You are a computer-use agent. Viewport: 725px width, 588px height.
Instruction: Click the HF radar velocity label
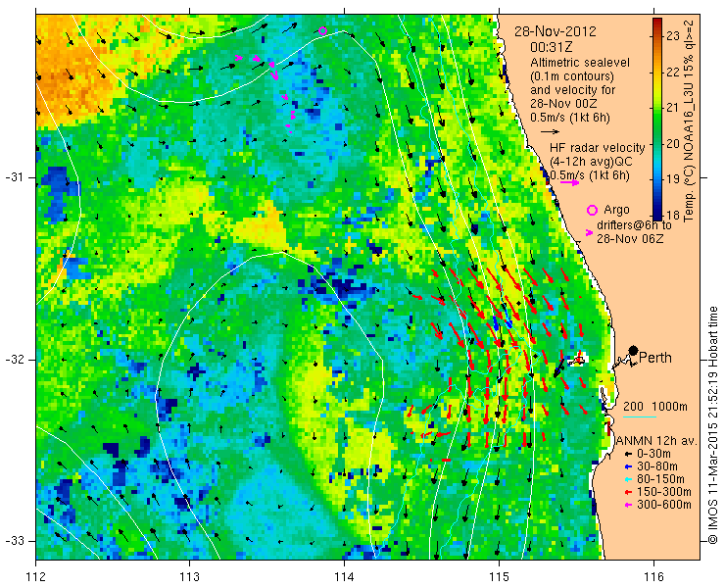coord(598,148)
